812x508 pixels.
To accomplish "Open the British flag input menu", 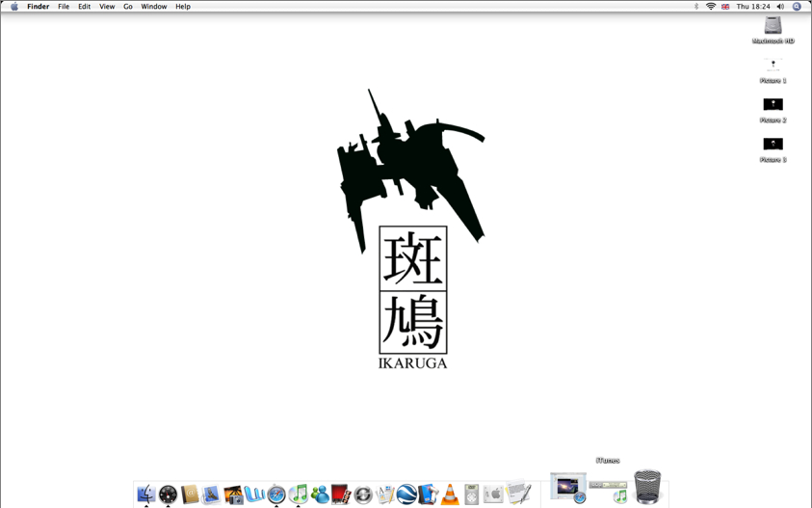I will coord(725,7).
